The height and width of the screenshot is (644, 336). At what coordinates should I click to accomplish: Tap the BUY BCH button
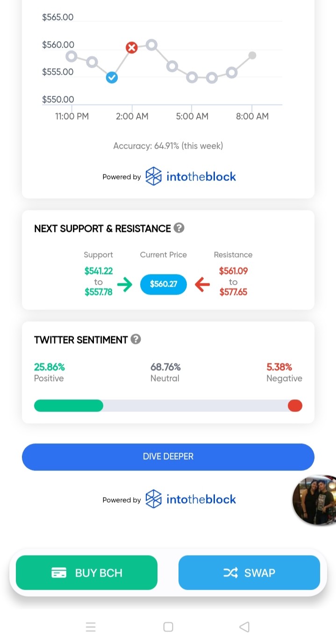[86, 572]
